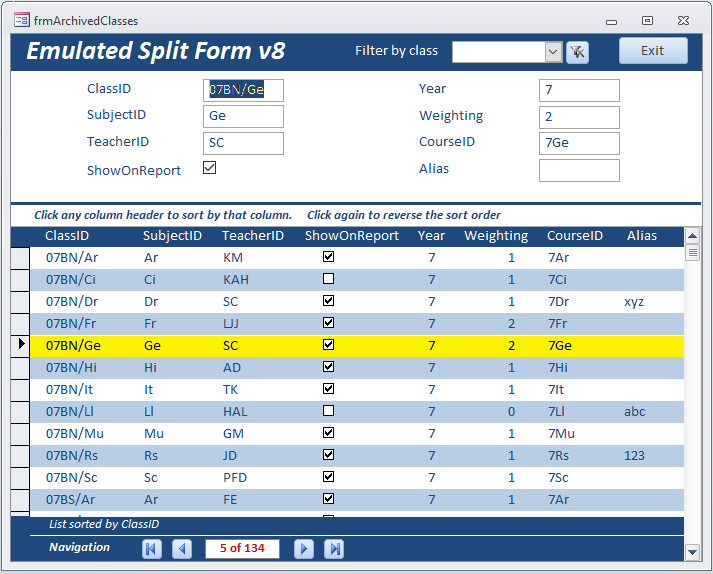Select the 07BN/Dr class row
This screenshot has height=574, width=713.
pos(357,302)
